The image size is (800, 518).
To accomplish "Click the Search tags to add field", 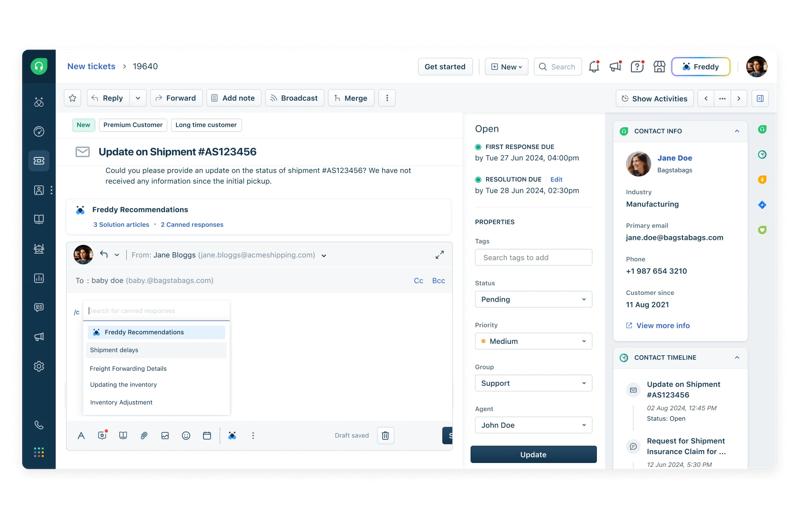I will pos(533,257).
